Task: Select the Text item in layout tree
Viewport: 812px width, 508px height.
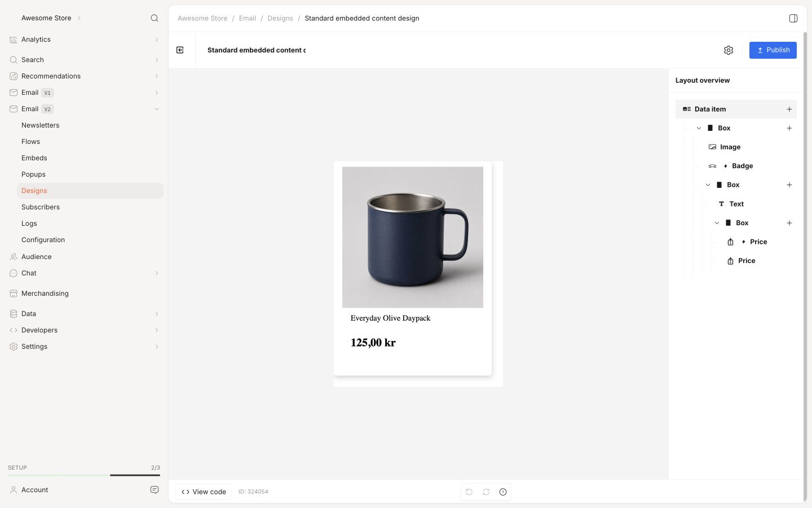Action: (x=736, y=204)
